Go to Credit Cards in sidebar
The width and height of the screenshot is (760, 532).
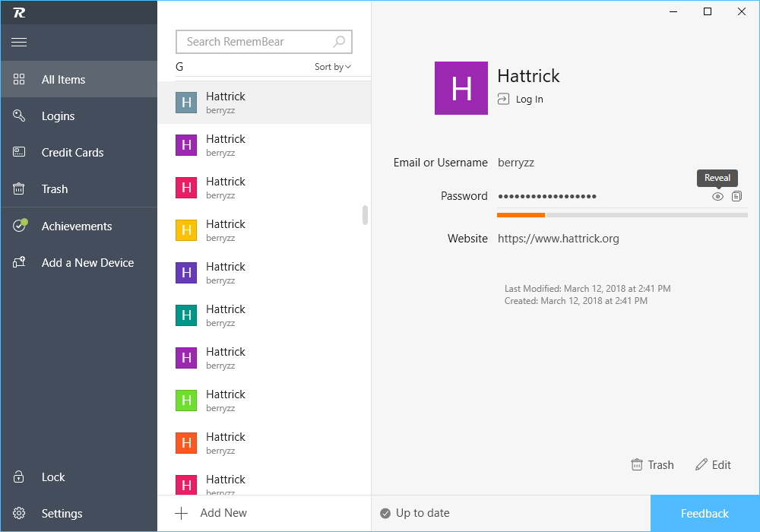click(x=72, y=153)
